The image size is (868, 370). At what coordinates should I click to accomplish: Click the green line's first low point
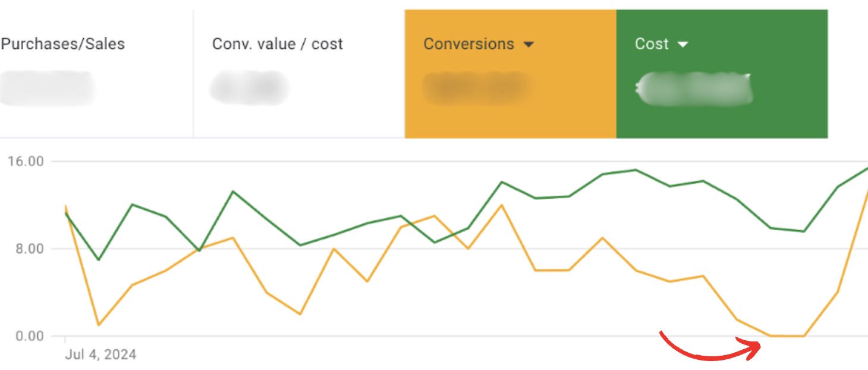point(99,260)
